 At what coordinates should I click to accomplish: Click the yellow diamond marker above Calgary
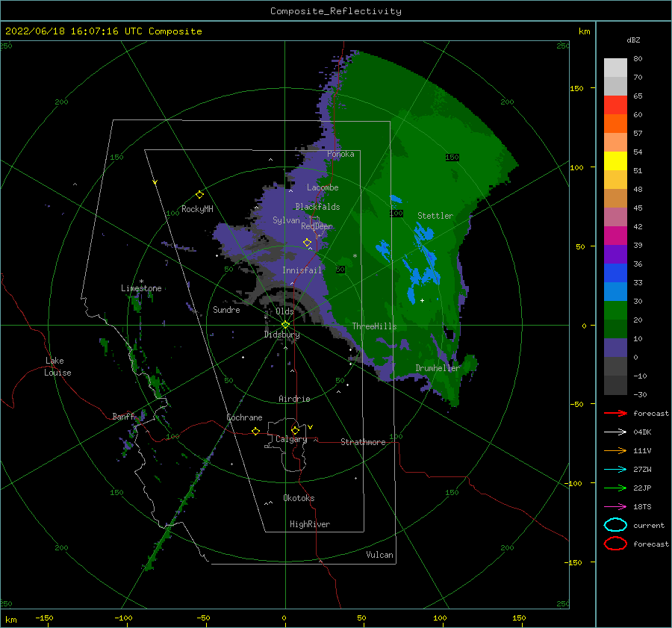[295, 430]
